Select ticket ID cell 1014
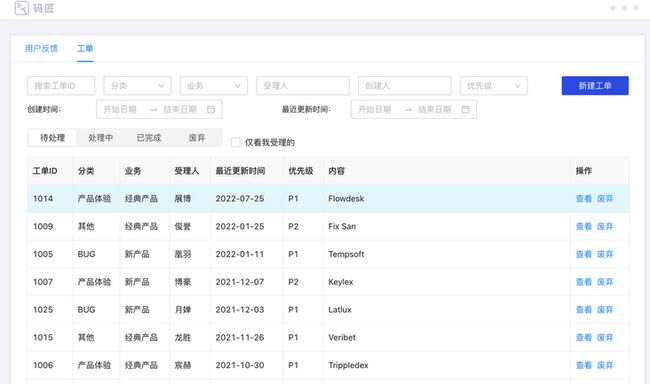This screenshot has height=384, width=650. (50, 199)
